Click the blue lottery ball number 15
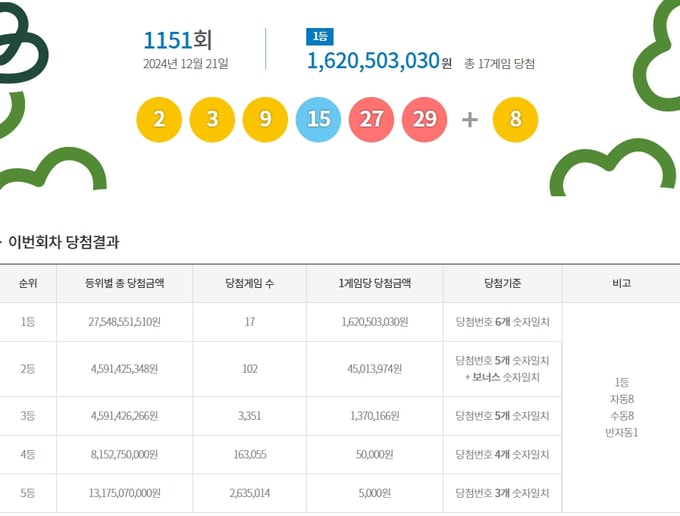Viewport: 680px width, 516px height. (x=318, y=120)
